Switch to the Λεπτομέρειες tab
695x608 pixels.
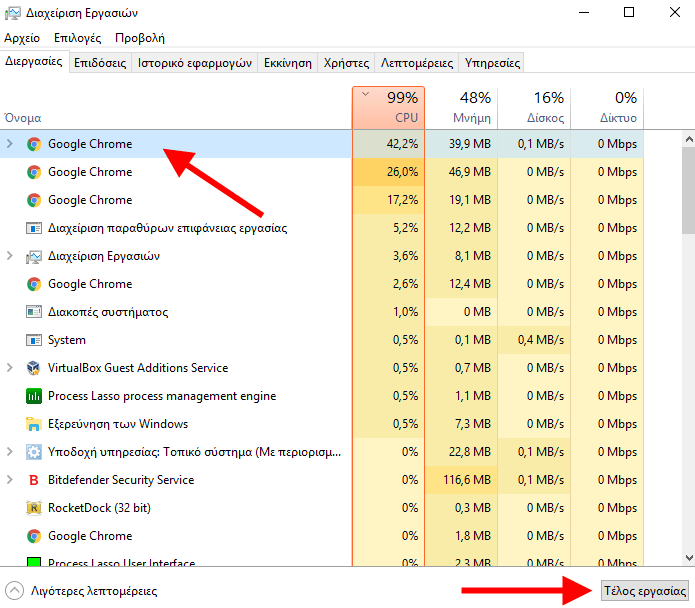tap(417, 63)
